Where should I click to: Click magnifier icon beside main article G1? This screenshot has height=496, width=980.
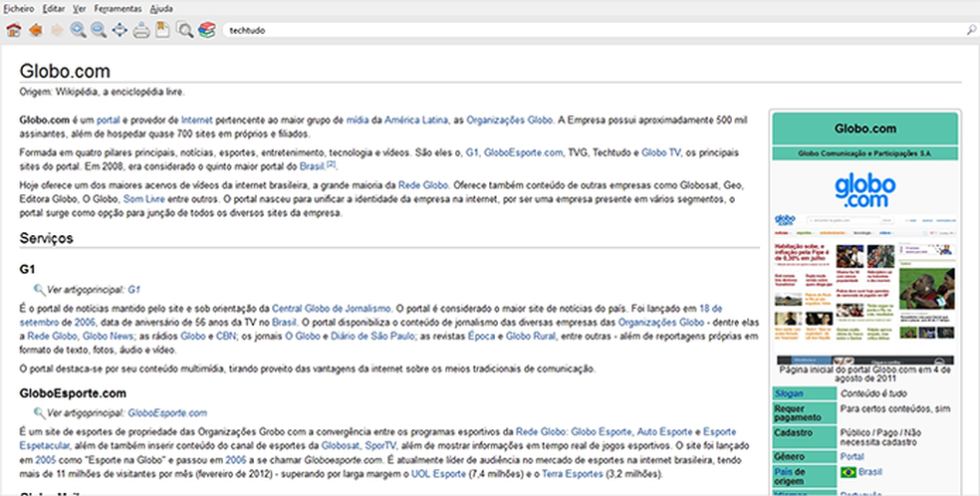coord(40,290)
